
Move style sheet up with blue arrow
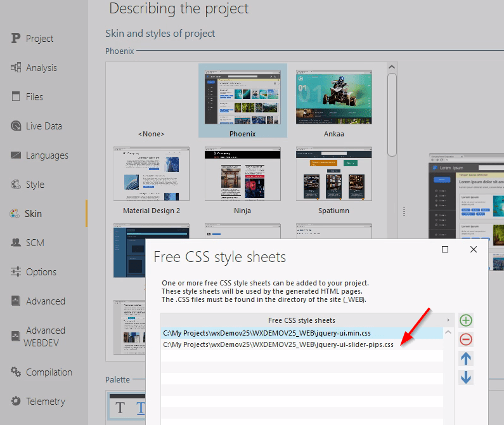(x=466, y=358)
